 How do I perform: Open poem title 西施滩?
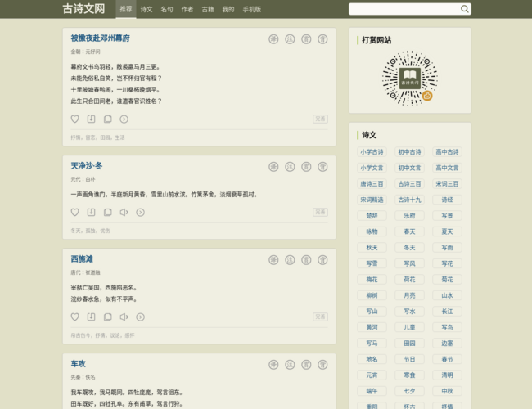82,259
